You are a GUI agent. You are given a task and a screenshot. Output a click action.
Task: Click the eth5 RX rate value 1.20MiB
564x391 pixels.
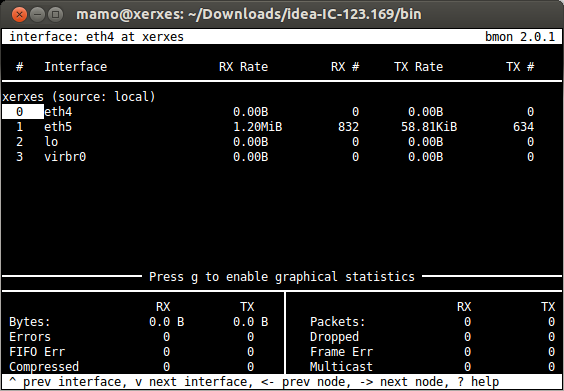(x=258, y=127)
